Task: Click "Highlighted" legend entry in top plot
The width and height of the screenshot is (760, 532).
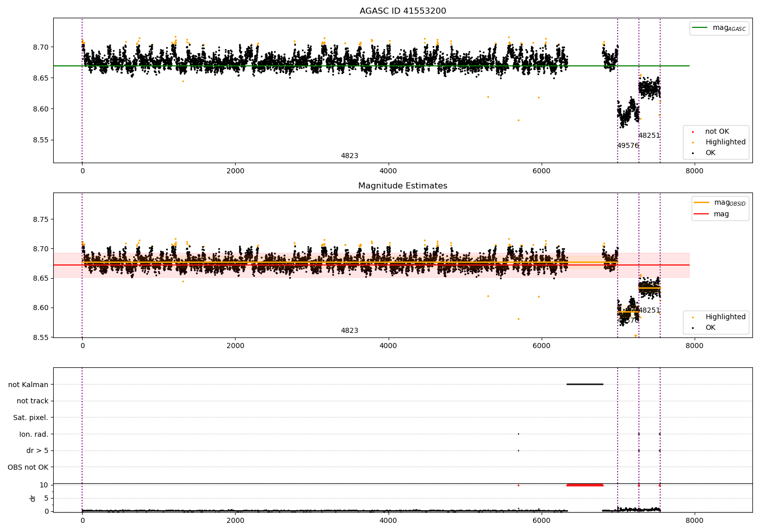Action: [x=726, y=142]
